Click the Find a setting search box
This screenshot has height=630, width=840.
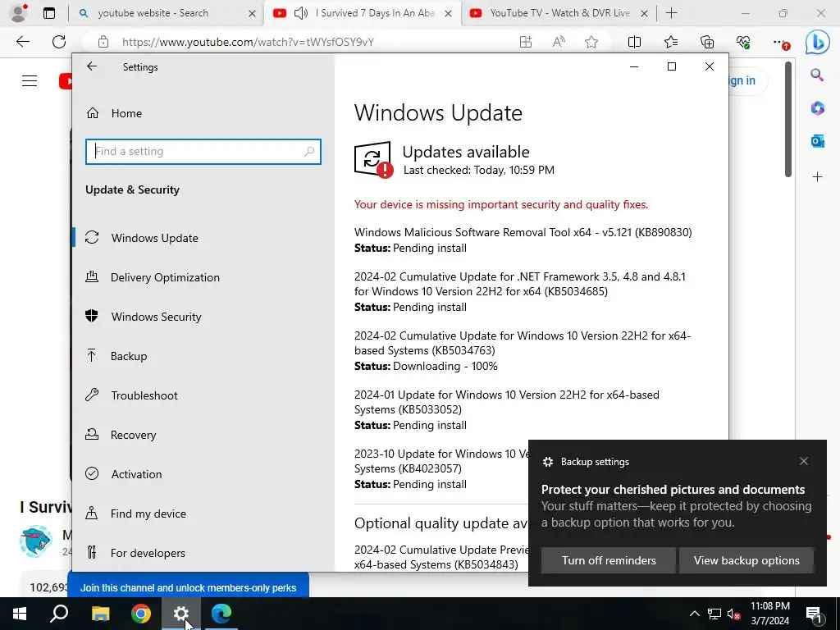203,152
